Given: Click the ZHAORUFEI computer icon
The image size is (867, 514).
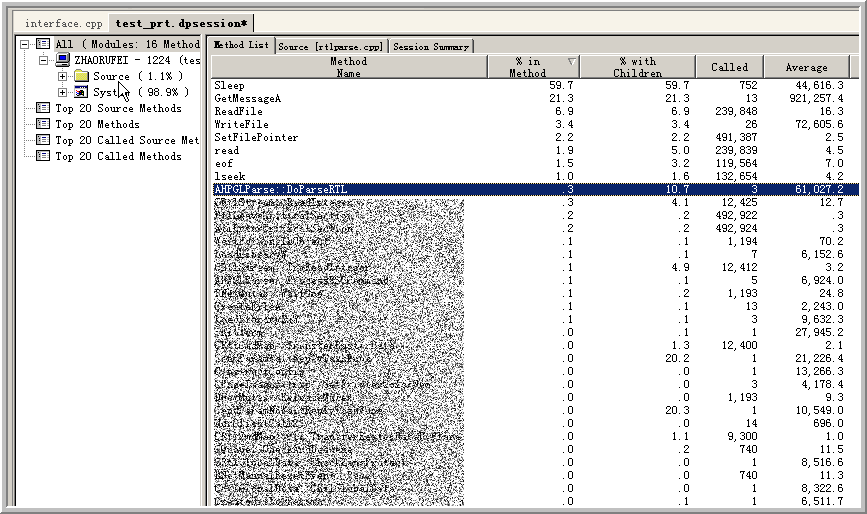Looking at the screenshot, I should [x=62, y=60].
